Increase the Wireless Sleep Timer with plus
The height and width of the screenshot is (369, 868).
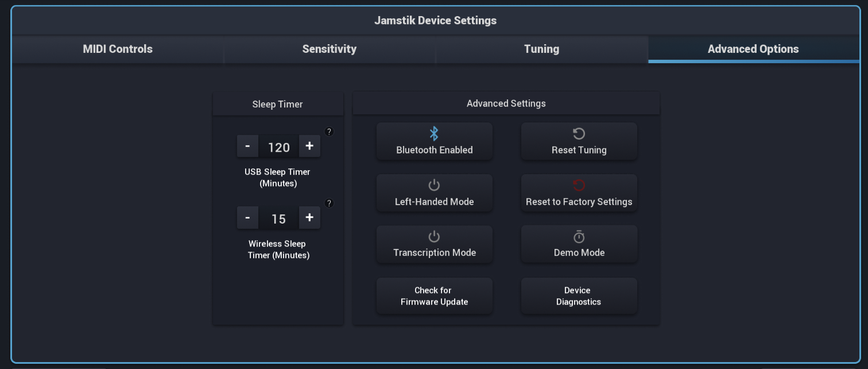pos(309,218)
